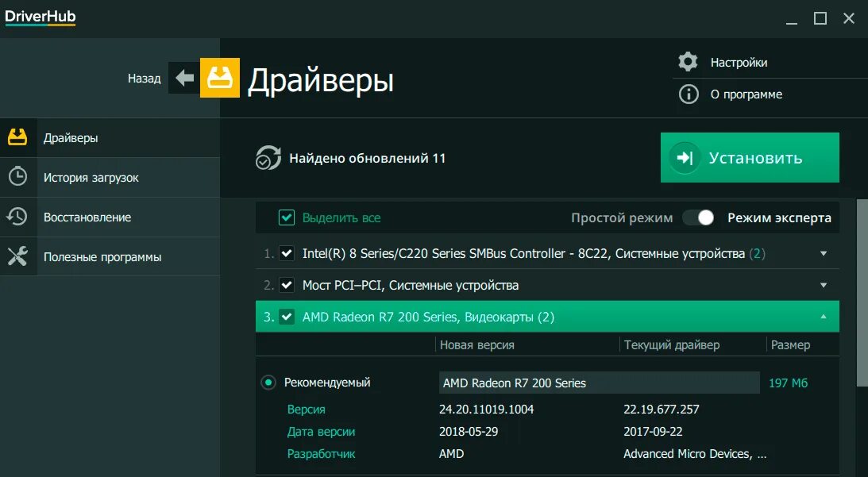
Task: Click the Разработчик label
Action: click(x=321, y=454)
